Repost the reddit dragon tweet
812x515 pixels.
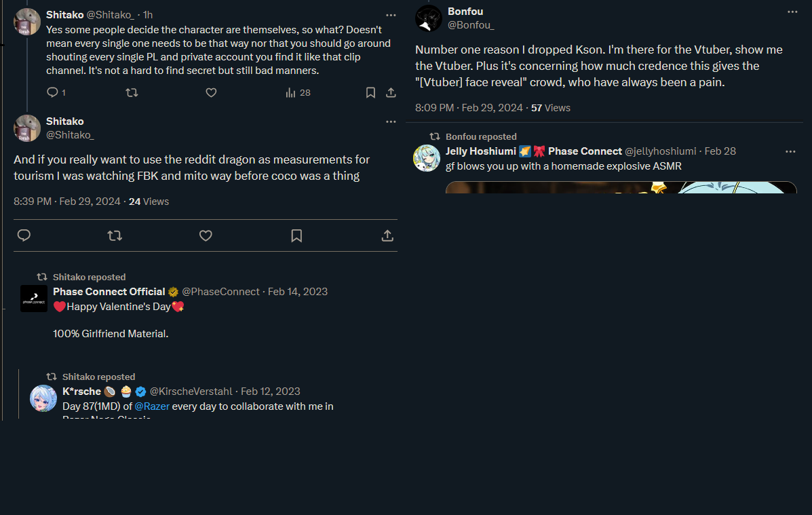115,235
